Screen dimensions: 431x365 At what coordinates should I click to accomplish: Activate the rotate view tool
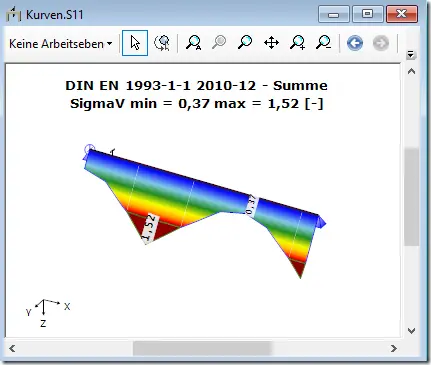click(162, 43)
